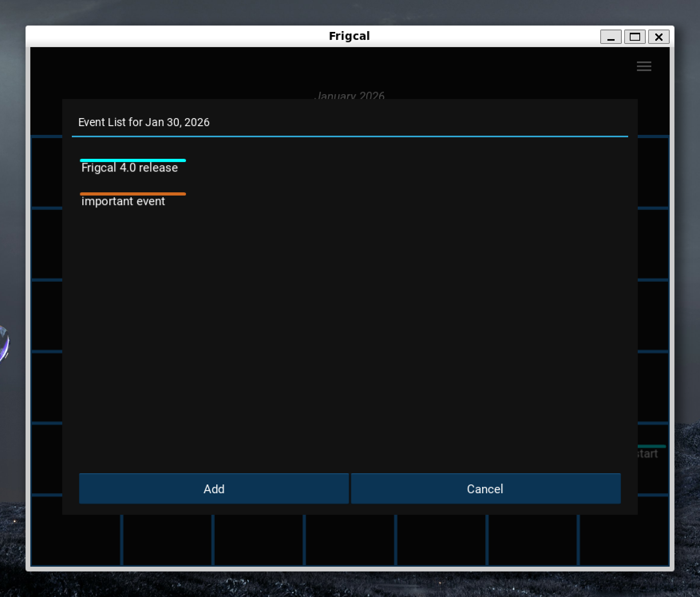
Task: Click the Frigcal title bar text
Action: click(x=349, y=36)
